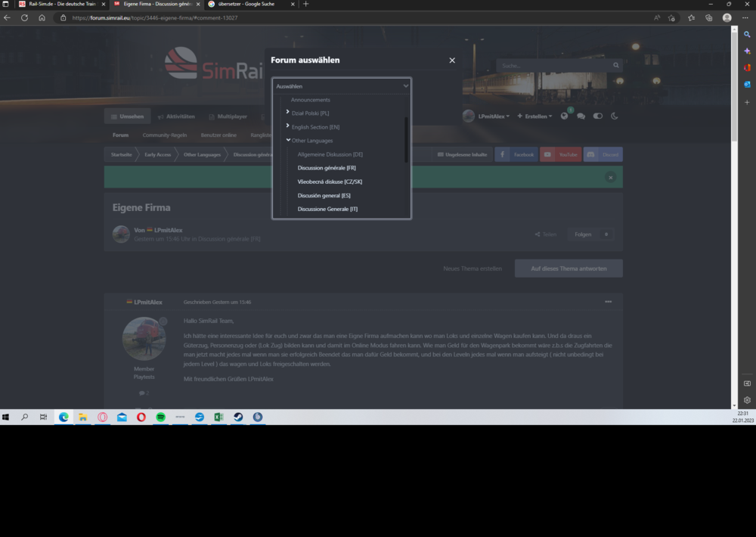The height and width of the screenshot is (537, 756).
Task: Click the Forum submenu item
Action: pyautogui.click(x=120, y=135)
